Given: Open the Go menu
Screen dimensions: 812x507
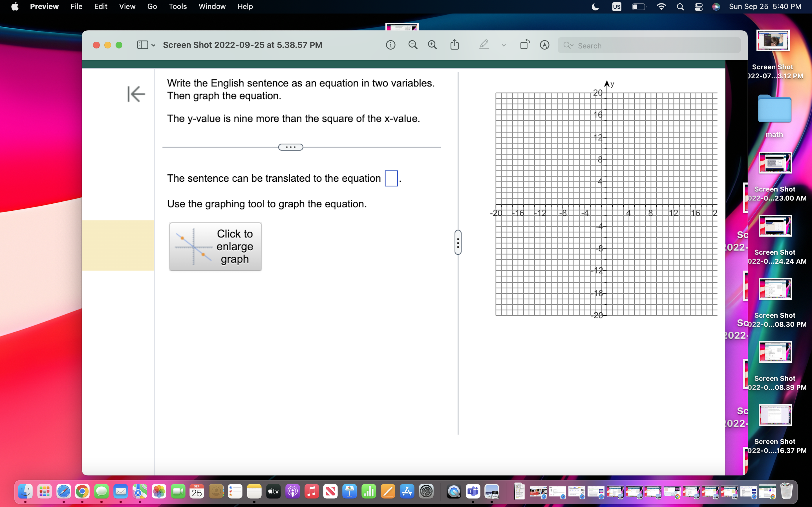Looking at the screenshot, I should click(x=152, y=6).
